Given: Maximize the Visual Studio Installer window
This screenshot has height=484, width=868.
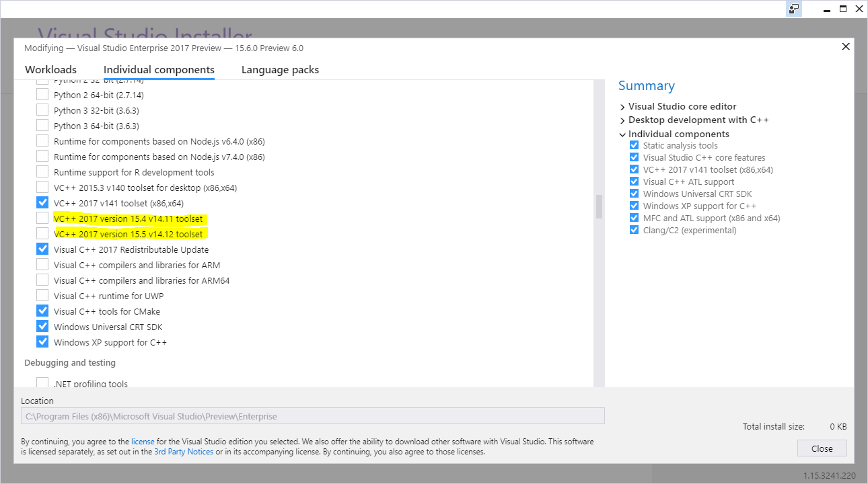Looking at the screenshot, I should (843, 9).
